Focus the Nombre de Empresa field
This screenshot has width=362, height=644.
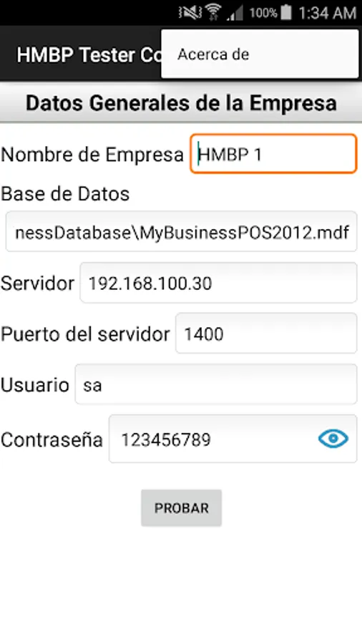click(273, 154)
